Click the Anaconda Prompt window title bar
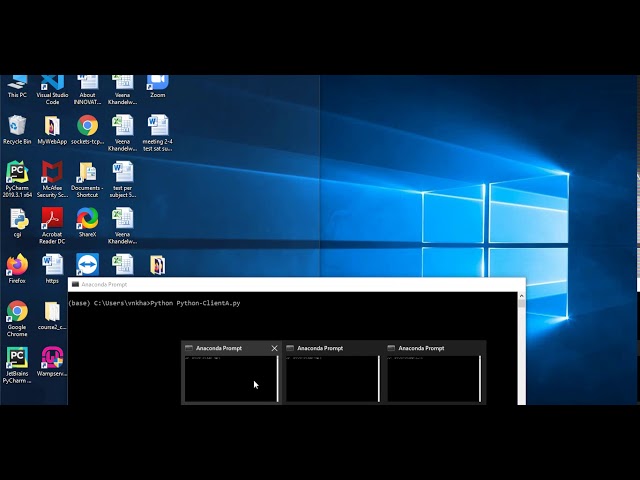Viewport: 640px width, 480px height. click(290, 284)
